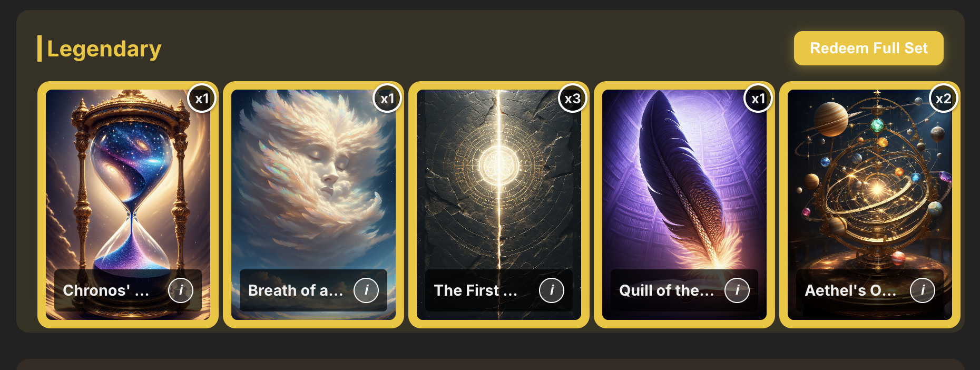Click x1 badge on Quill card

tap(758, 99)
